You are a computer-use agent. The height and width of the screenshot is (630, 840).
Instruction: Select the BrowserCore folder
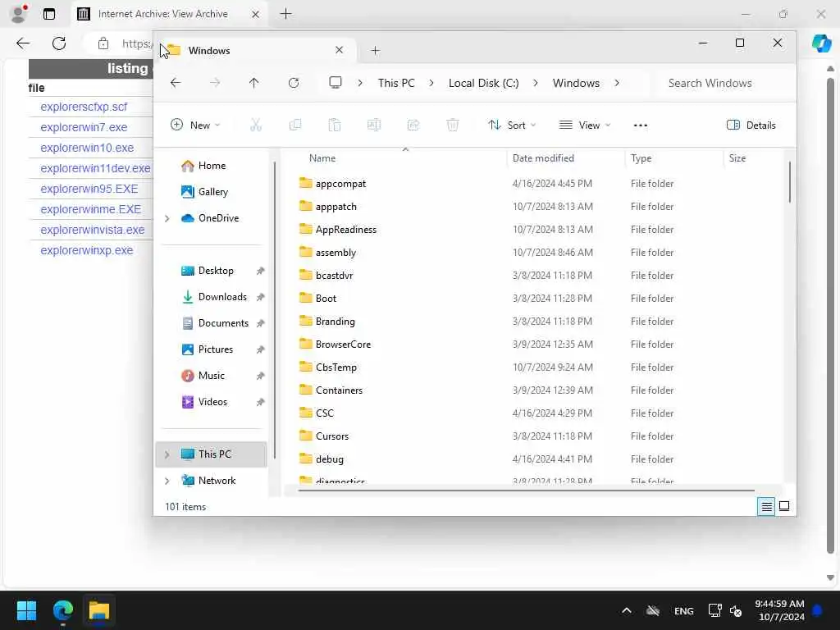(343, 344)
